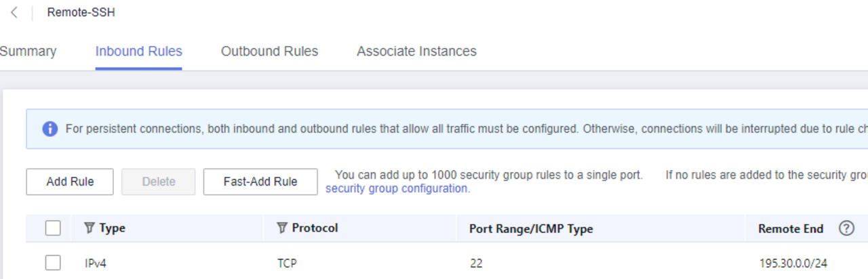This screenshot has width=868, height=279.
Task: Click the Port Range/ICMP Type column header
Action: pos(531,229)
